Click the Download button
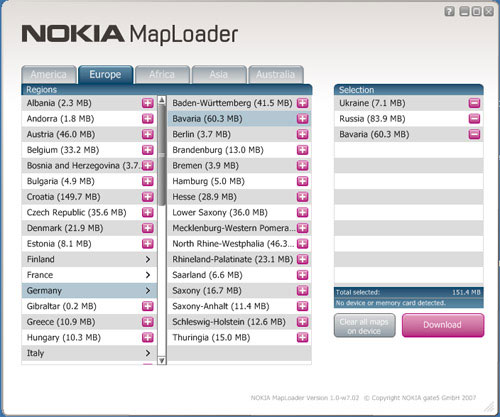Viewport: 500px width, 417px height. 443,325
